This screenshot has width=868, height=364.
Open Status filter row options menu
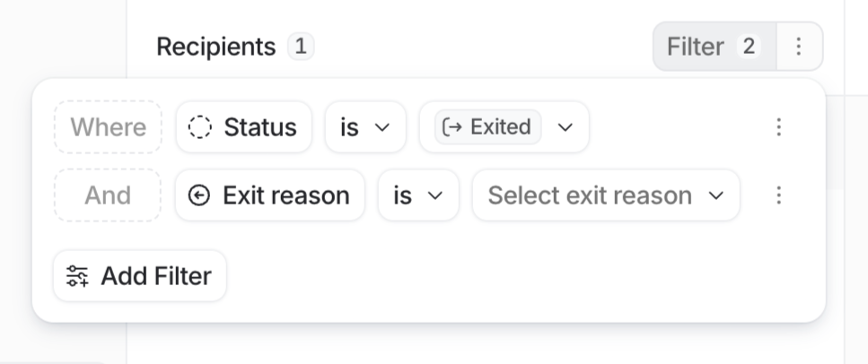click(x=778, y=127)
